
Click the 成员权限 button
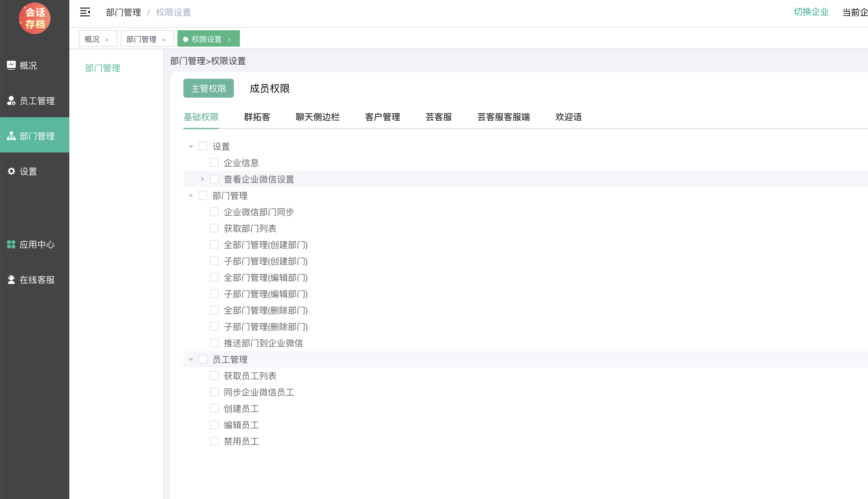click(x=269, y=89)
